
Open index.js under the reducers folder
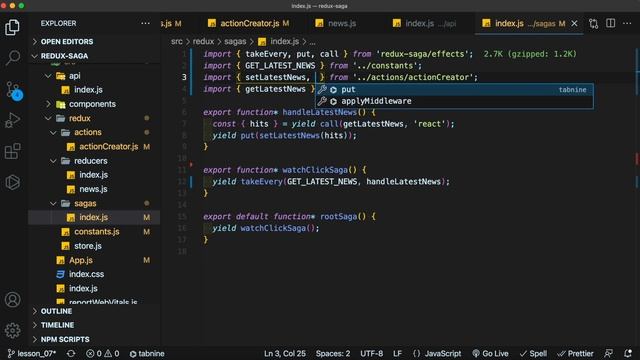coord(93,175)
